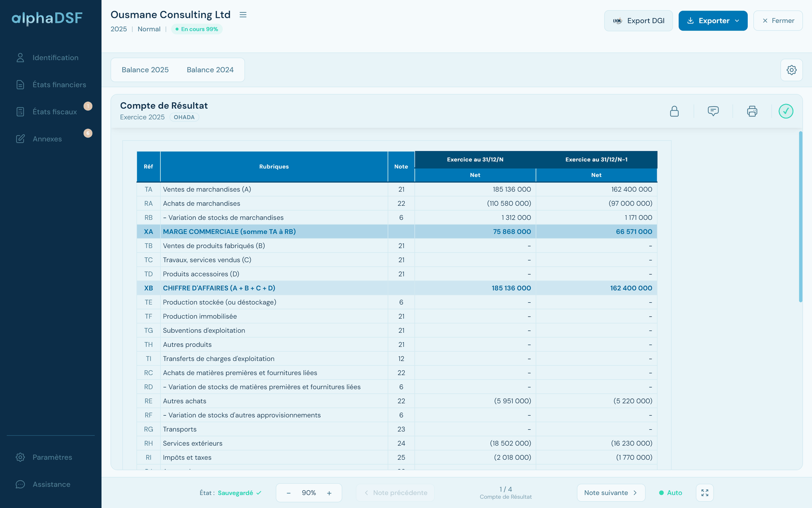
Task: Click the 90% zoom level value
Action: tap(309, 493)
